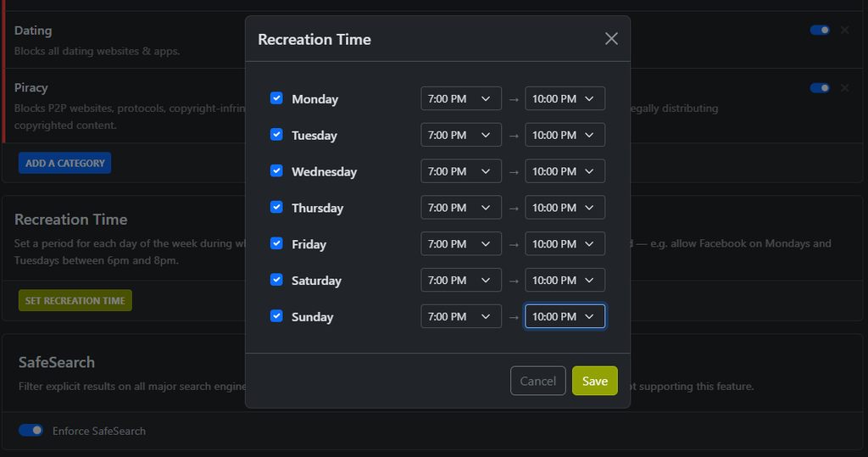The height and width of the screenshot is (457, 868).
Task: Click the Recreation Time dialog title
Action: point(314,39)
